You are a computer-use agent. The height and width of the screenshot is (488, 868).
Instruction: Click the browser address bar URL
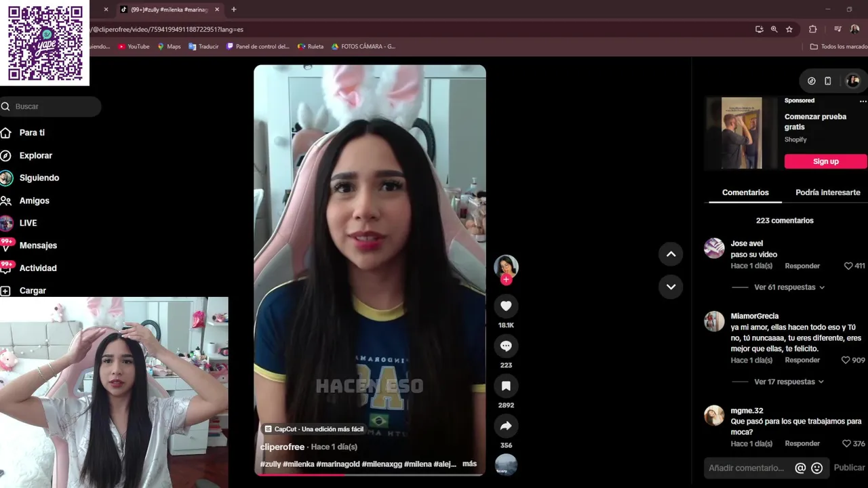click(167, 30)
